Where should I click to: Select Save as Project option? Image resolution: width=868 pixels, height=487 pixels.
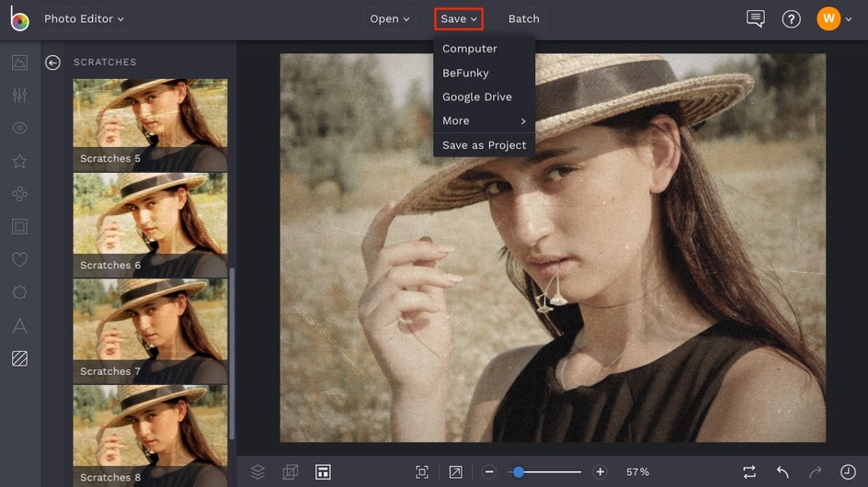(484, 145)
